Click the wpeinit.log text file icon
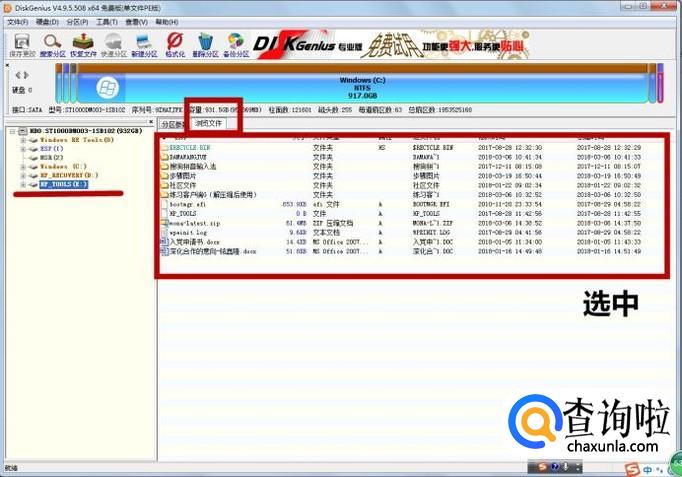The image size is (682, 477). tap(164, 233)
